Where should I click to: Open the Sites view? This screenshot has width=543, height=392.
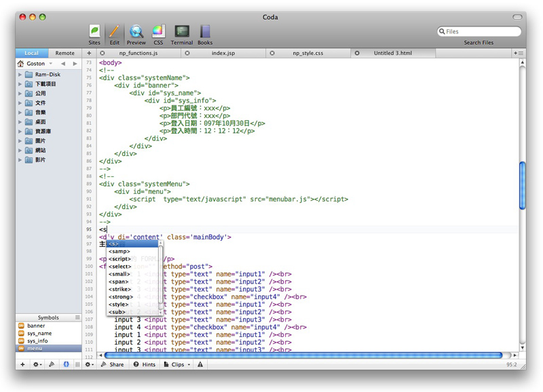(x=94, y=33)
